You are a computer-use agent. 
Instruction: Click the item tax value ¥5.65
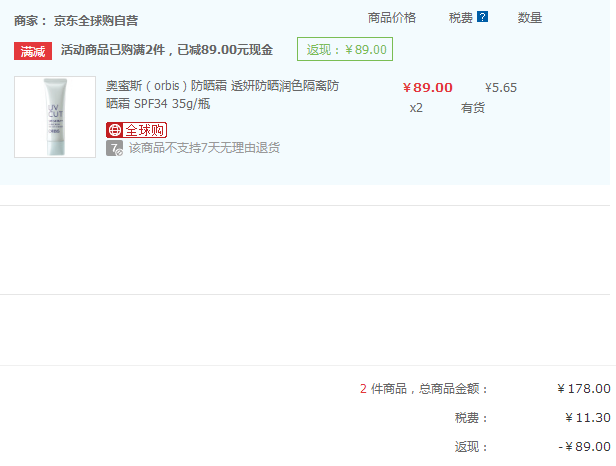(501, 88)
